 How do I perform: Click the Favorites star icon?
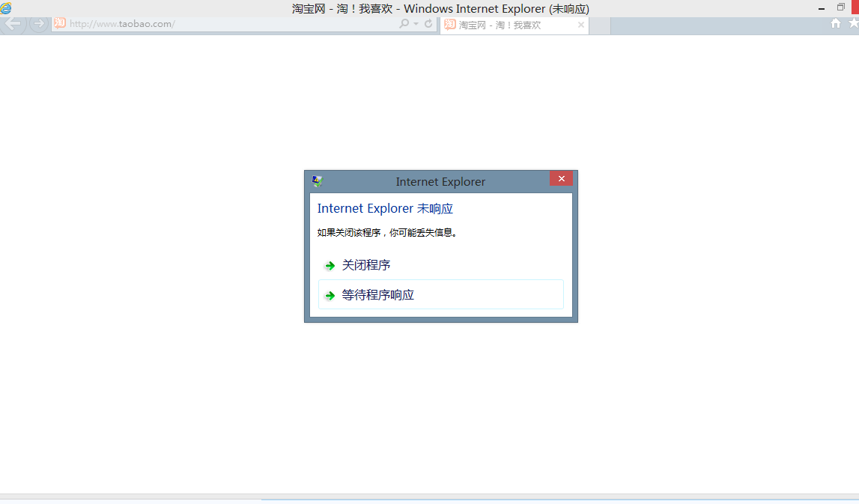click(x=854, y=23)
